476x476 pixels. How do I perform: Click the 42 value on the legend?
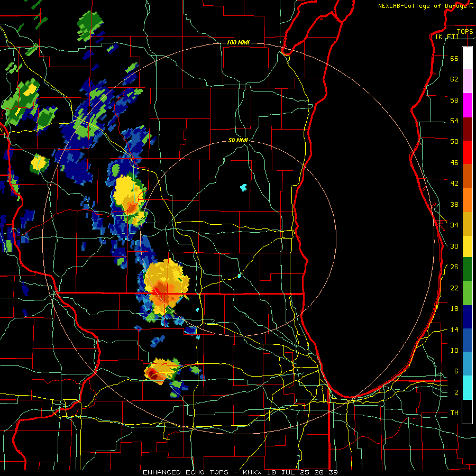click(454, 184)
